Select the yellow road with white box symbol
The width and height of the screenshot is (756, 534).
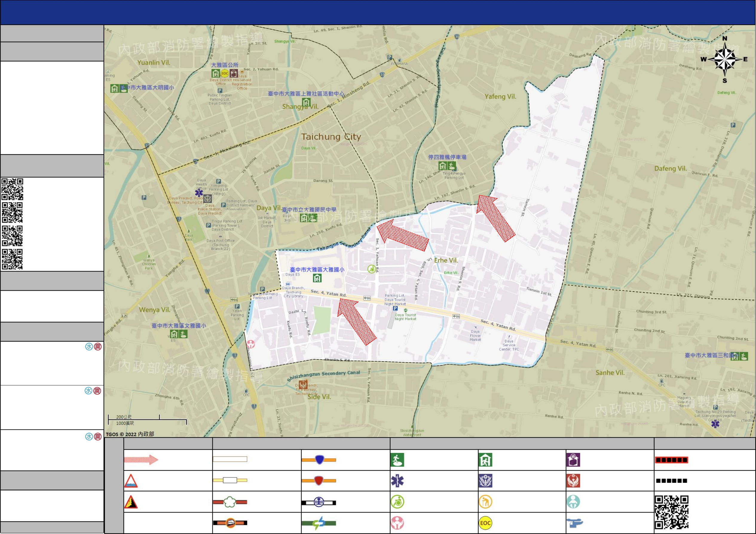pos(230,480)
